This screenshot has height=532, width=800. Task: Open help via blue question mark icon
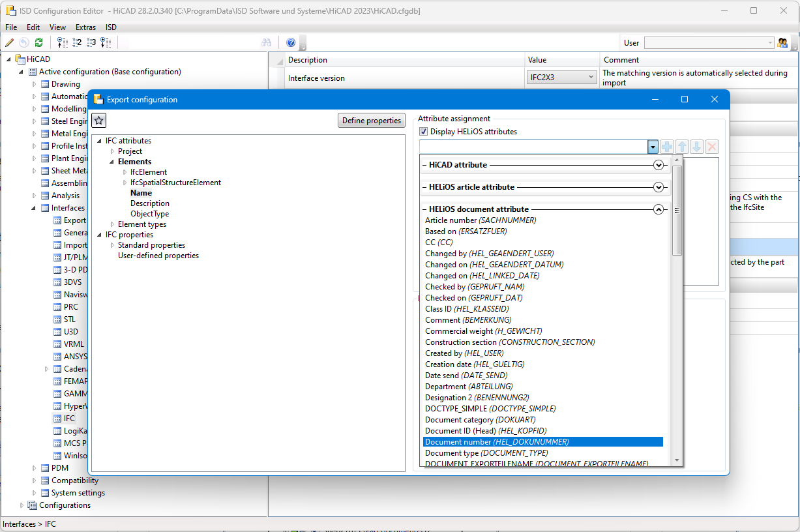(291, 42)
